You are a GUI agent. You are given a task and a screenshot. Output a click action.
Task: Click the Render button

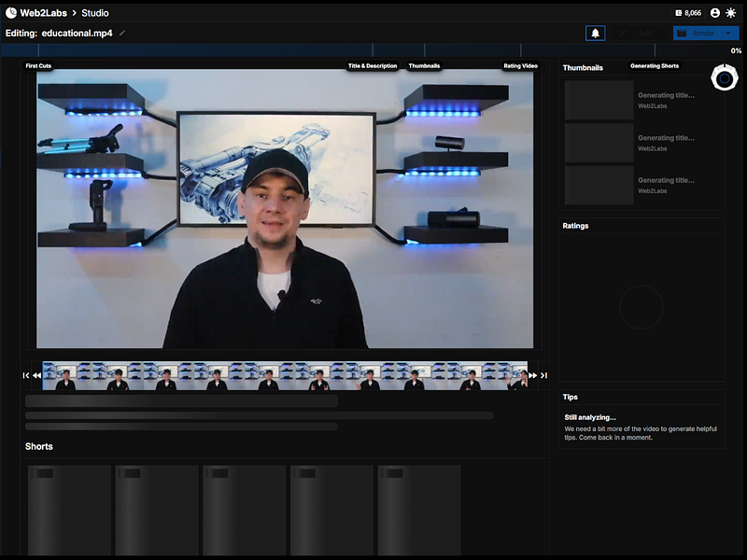(x=697, y=34)
